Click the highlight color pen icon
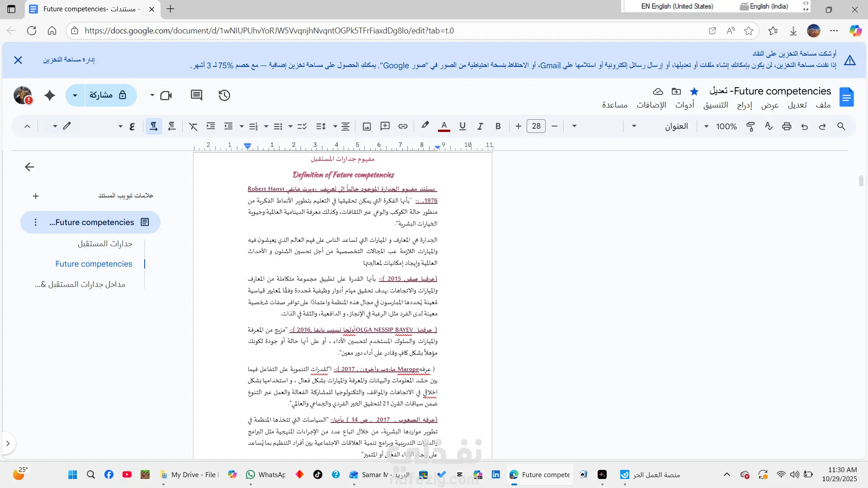Viewport: 868px width, 488px height. point(425,126)
